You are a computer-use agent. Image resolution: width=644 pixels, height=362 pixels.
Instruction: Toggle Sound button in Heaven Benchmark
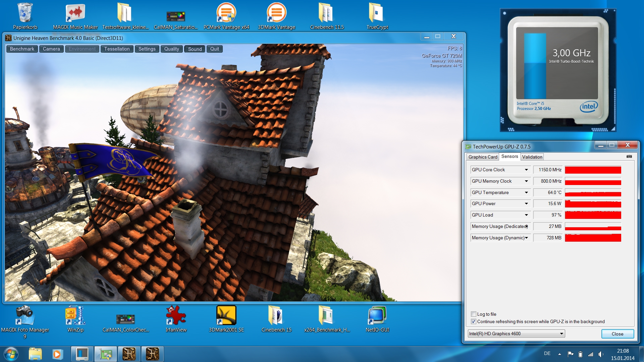pyautogui.click(x=195, y=49)
